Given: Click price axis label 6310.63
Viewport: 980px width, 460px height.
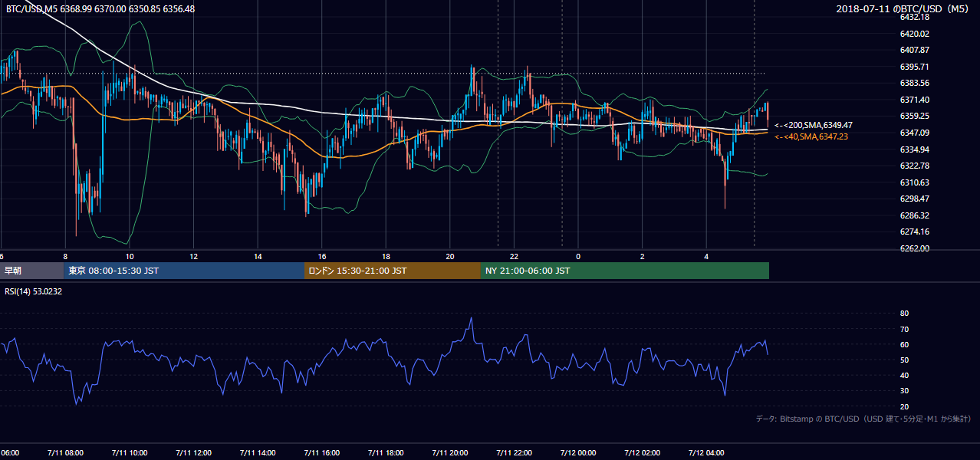Looking at the screenshot, I should click(915, 182).
